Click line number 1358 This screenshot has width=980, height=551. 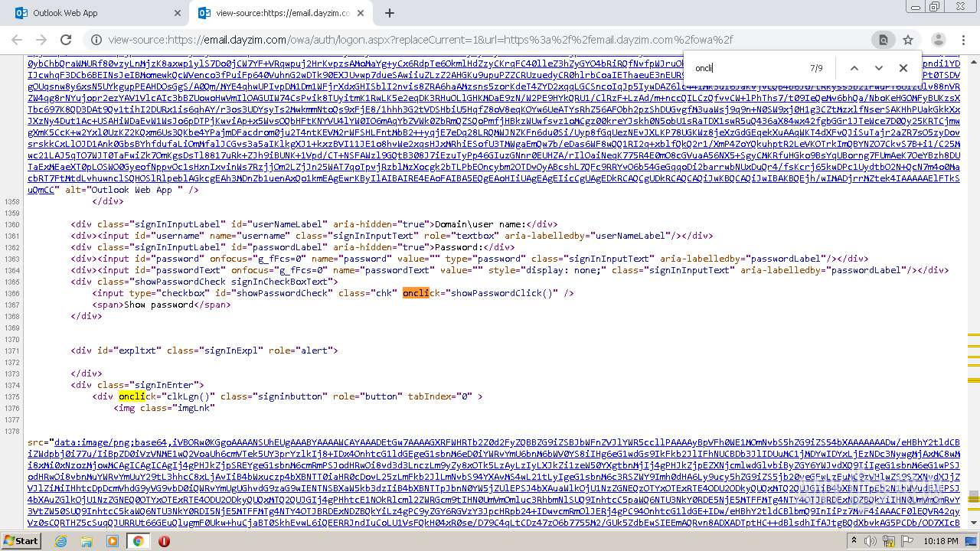pyautogui.click(x=11, y=201)
